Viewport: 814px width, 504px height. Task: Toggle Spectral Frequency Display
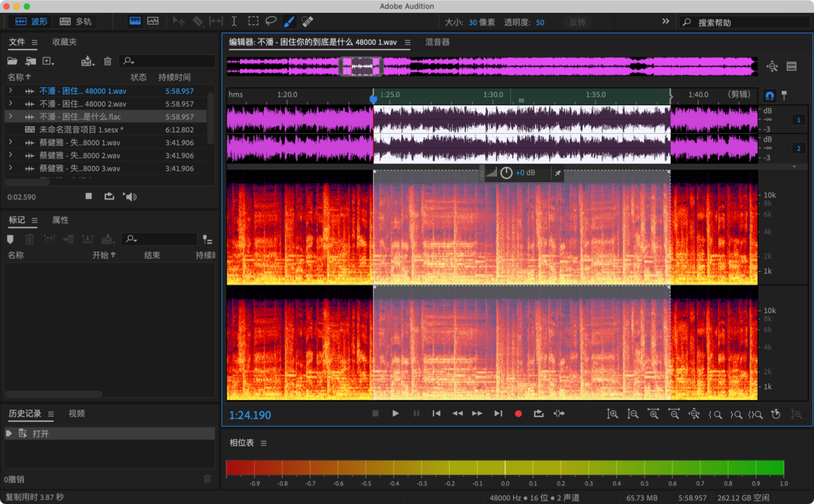pyautogui.click(x=135, y=21)
